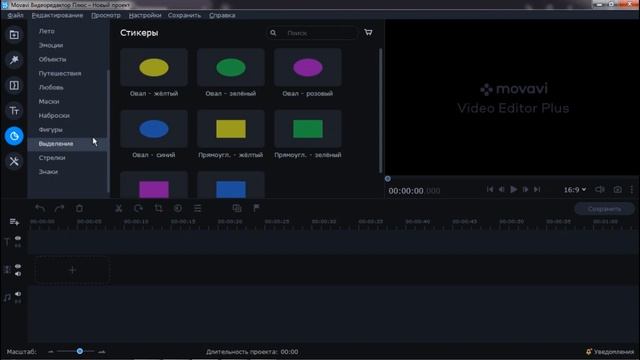Open the Файл menu
Screen dimensions: 640x360
16,15
